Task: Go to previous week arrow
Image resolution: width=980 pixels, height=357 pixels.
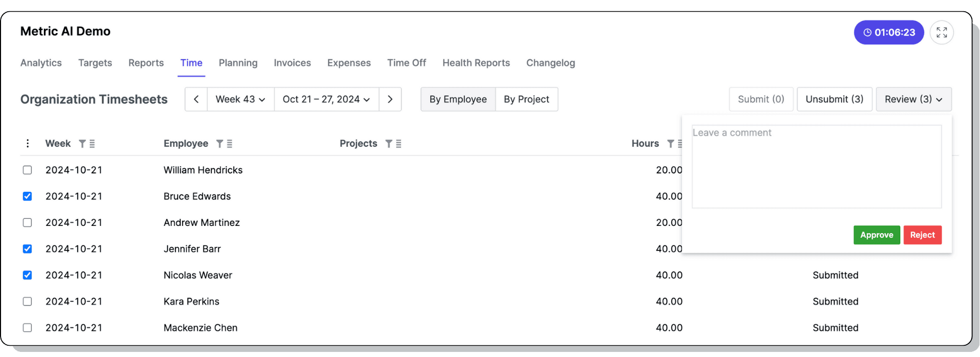Action: tap(196, 99)
